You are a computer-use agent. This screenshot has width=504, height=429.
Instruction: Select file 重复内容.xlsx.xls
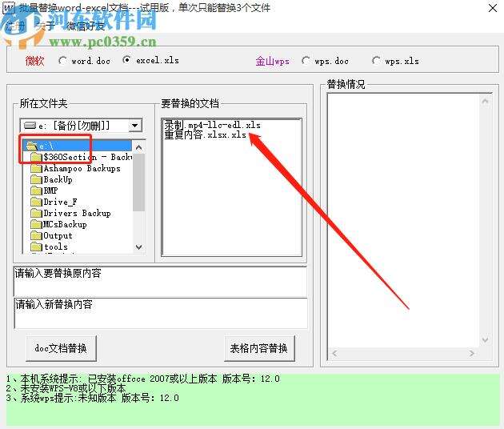[x=206, y=134]
